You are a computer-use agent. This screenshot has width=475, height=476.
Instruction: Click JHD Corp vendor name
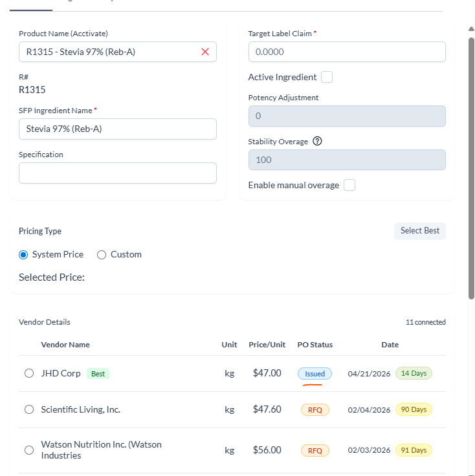(x=61, y=373)
